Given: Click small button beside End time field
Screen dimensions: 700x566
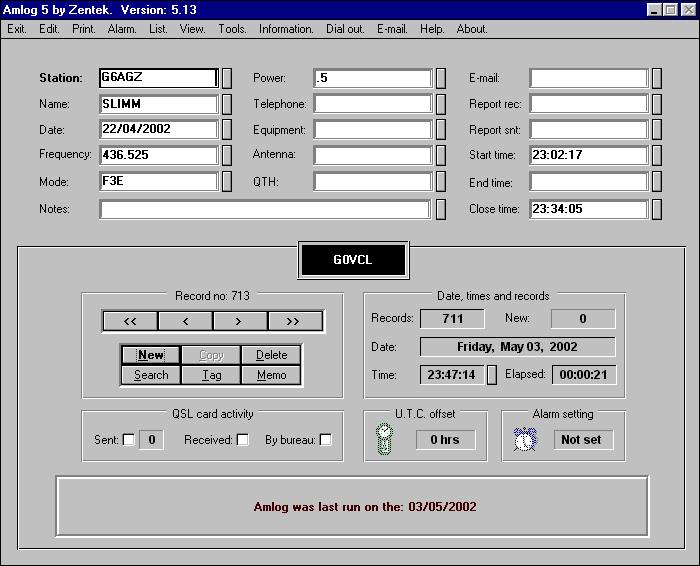Looking at the screenshot, I should tap(657, 181).
